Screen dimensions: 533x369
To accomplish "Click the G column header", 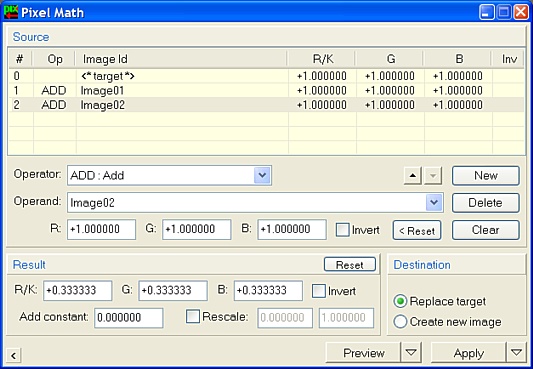I will click(x=390, y=59).
